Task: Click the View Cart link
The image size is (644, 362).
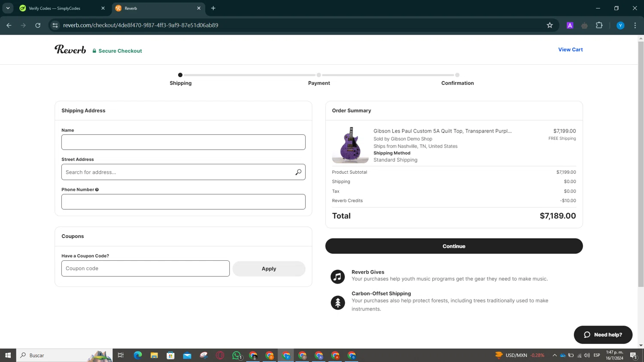Action: pyautogui.click(x=570, y=50)
